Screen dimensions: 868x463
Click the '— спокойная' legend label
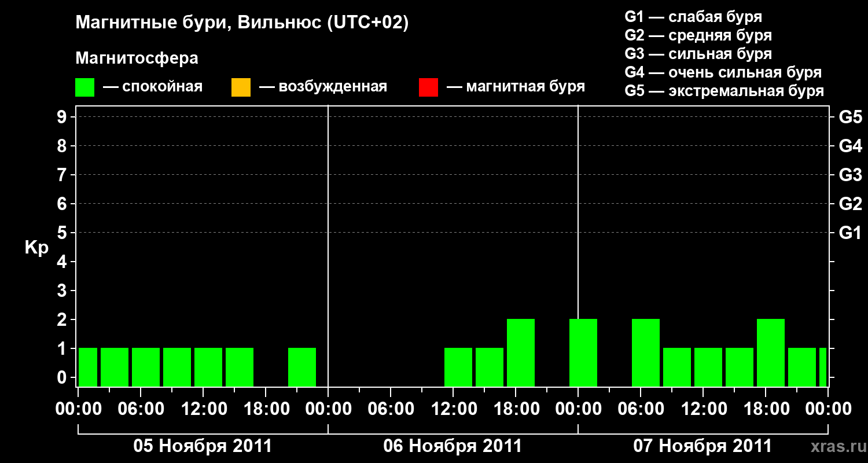click(153, 87)
